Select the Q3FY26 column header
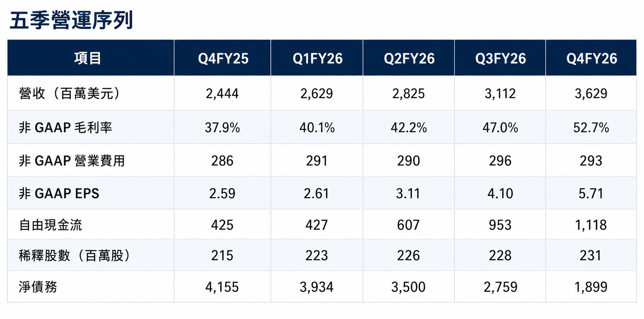 [501, 59]
